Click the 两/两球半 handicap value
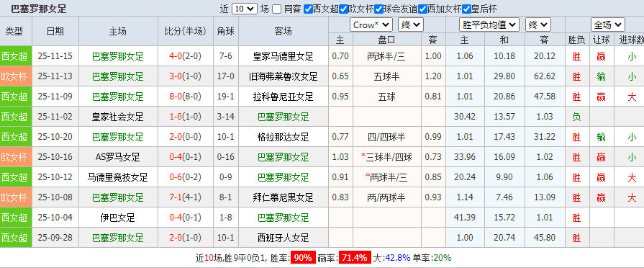Image resolution: width=644 pixels, height=268 pixels. (x=386, y=197)
